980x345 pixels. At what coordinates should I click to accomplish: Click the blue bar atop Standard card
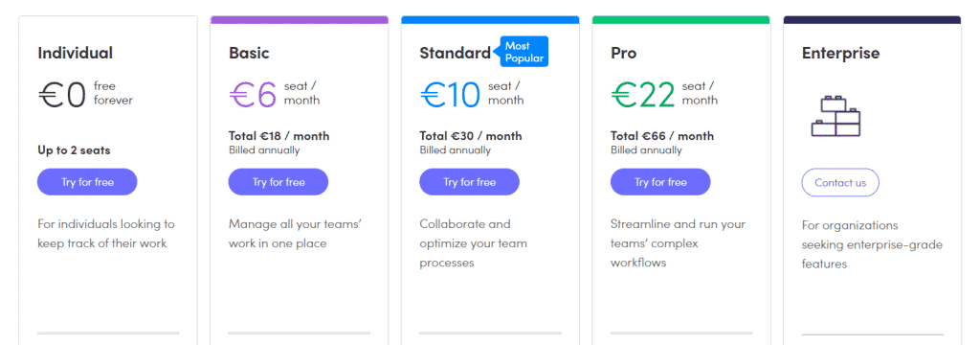pos(491,20)
